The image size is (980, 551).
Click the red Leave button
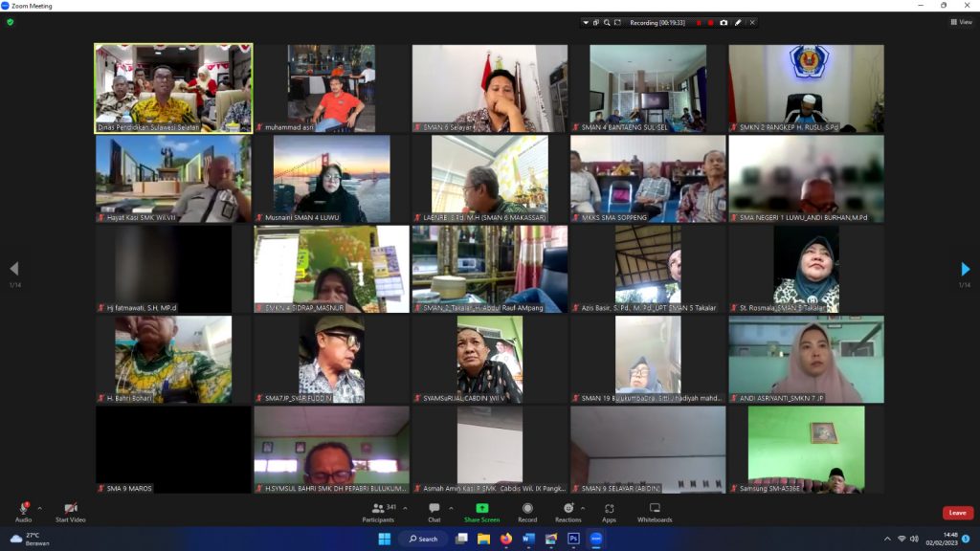tap(957, 513)
